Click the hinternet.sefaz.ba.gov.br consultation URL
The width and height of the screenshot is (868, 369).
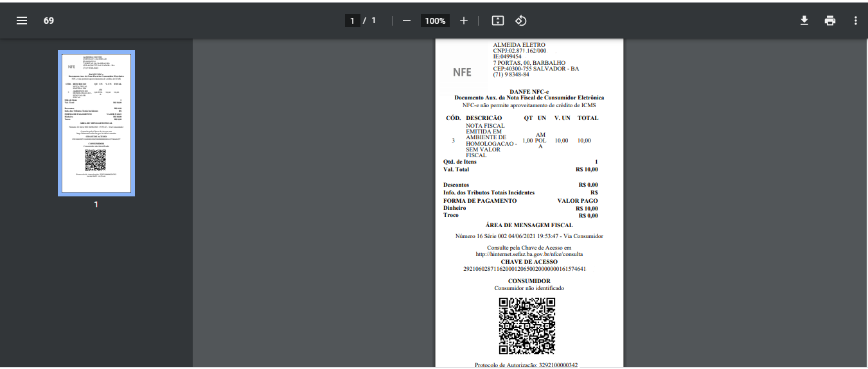coord(529,254)
